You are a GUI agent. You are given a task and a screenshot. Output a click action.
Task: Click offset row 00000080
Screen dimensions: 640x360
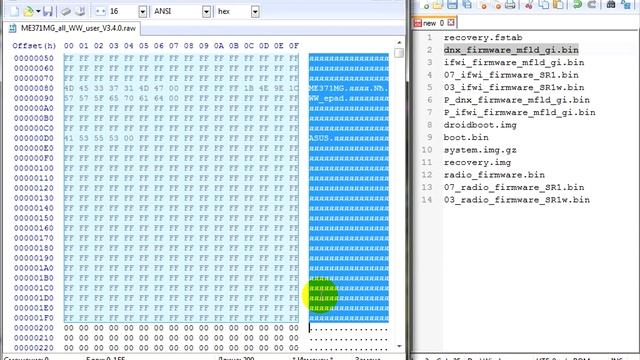33,88
